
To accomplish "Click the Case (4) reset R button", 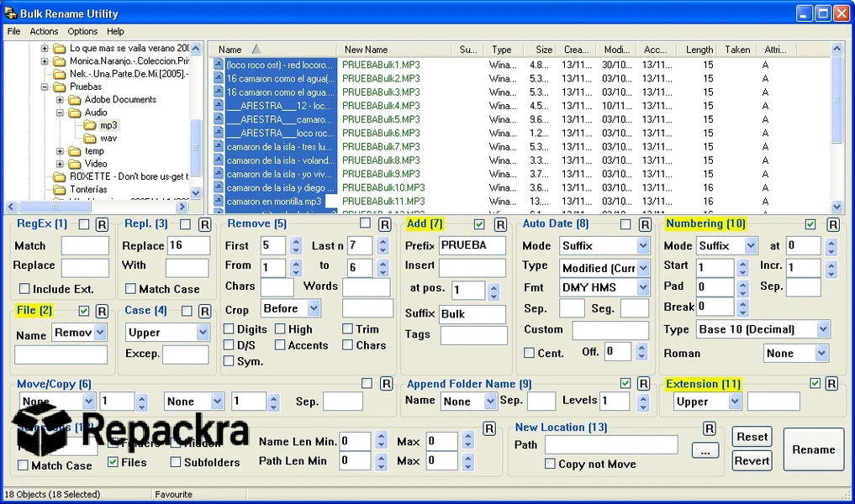I will point(204,311).
